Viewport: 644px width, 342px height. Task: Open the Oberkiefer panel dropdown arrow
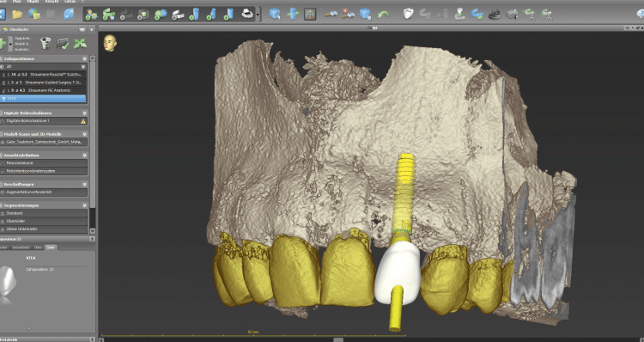(x=92, y=29)
